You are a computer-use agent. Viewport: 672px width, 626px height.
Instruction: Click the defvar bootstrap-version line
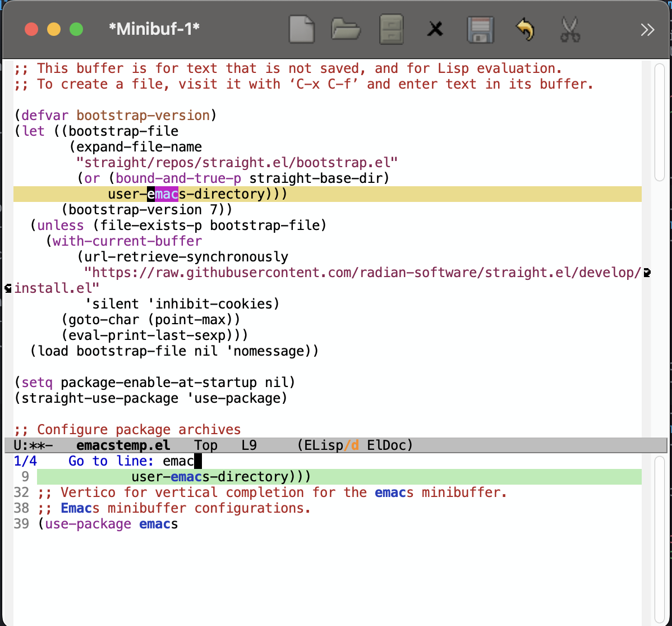tap(116, 115)
